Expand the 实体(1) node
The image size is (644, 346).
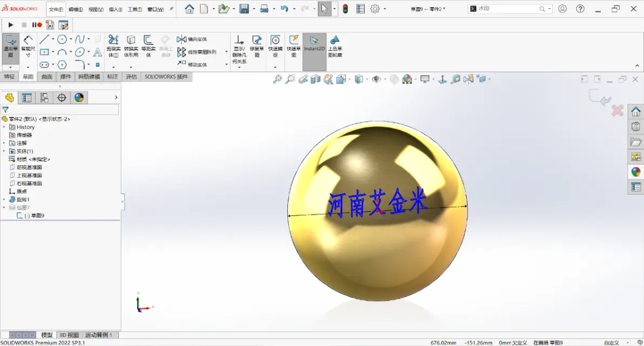click(x=4, y=151)
